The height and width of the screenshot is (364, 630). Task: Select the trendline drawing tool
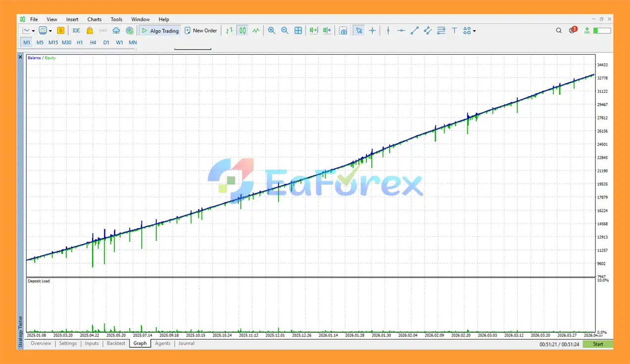[x=414, y=31]
